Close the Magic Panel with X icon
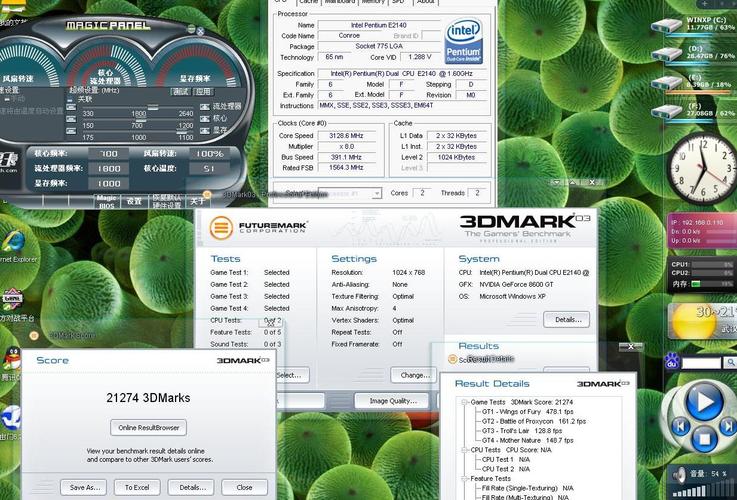Screen dimensions: 737x500 click(200, 31)
